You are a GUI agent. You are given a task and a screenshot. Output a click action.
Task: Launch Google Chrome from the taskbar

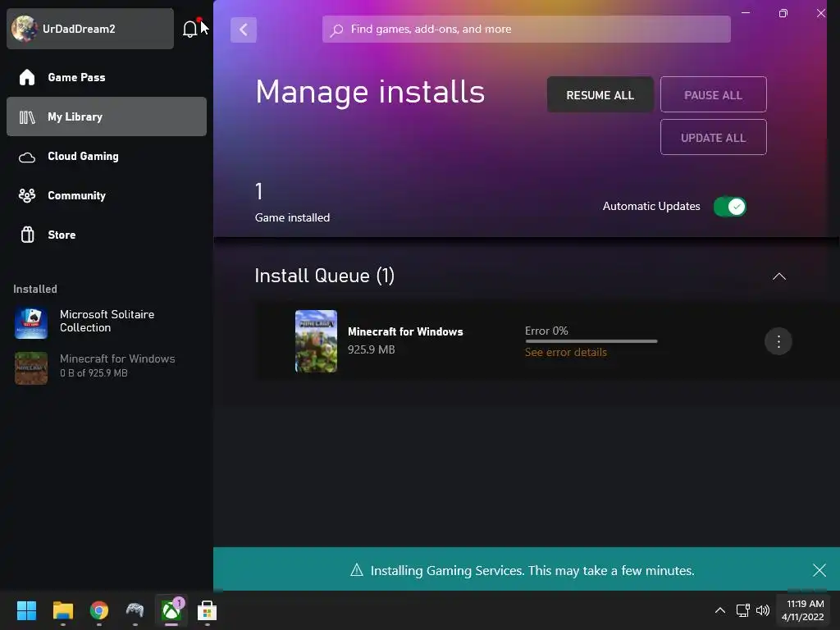(99, 610)
